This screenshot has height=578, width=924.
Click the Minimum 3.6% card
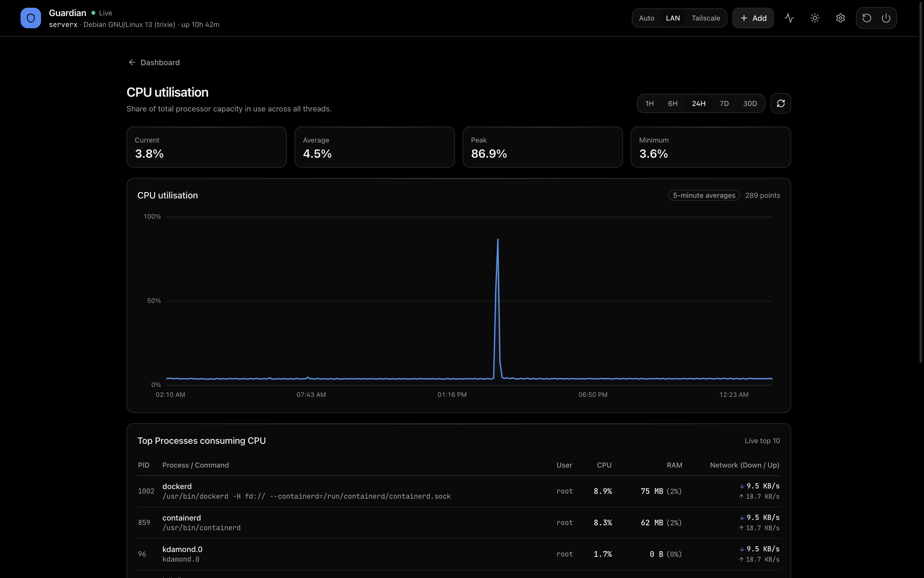[x=711, y=147]
